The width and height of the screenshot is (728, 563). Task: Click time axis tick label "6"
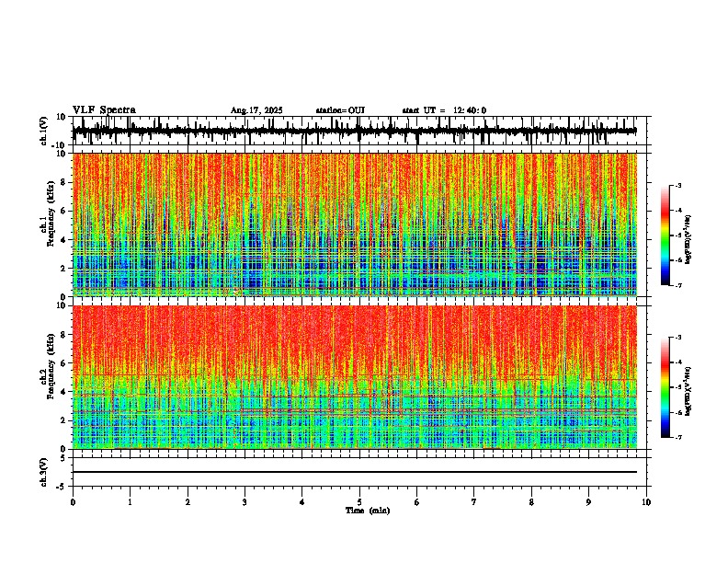coord(416,502)
